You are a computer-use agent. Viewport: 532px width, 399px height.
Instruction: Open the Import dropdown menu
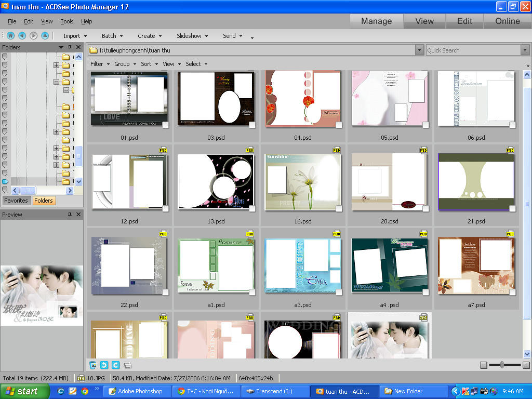(x=75, y=36)
